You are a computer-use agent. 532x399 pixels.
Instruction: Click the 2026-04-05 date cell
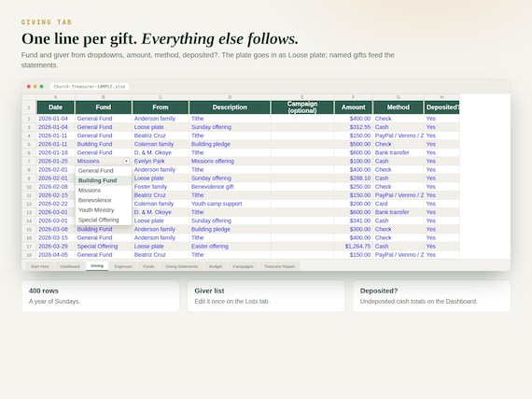point(55,255)
